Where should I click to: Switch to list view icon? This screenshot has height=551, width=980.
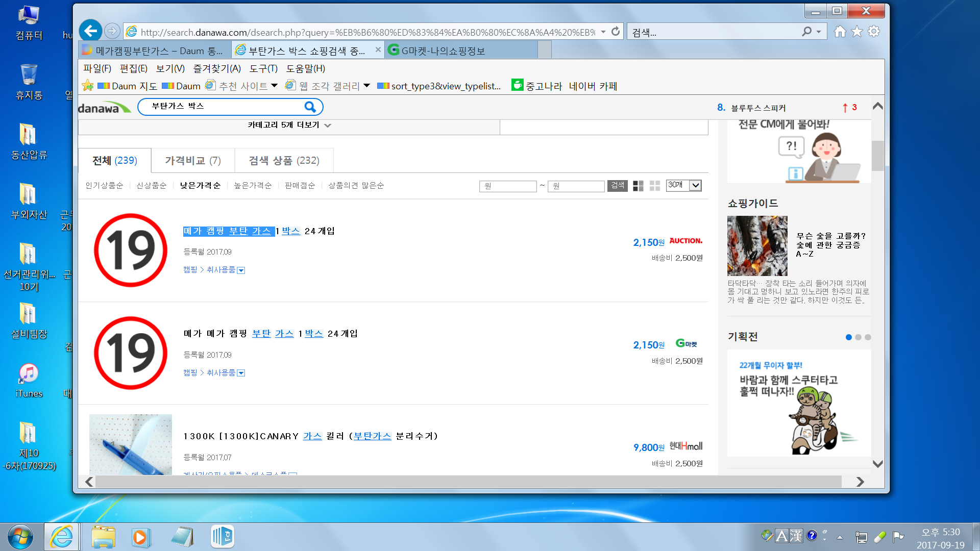coord(638,186)
